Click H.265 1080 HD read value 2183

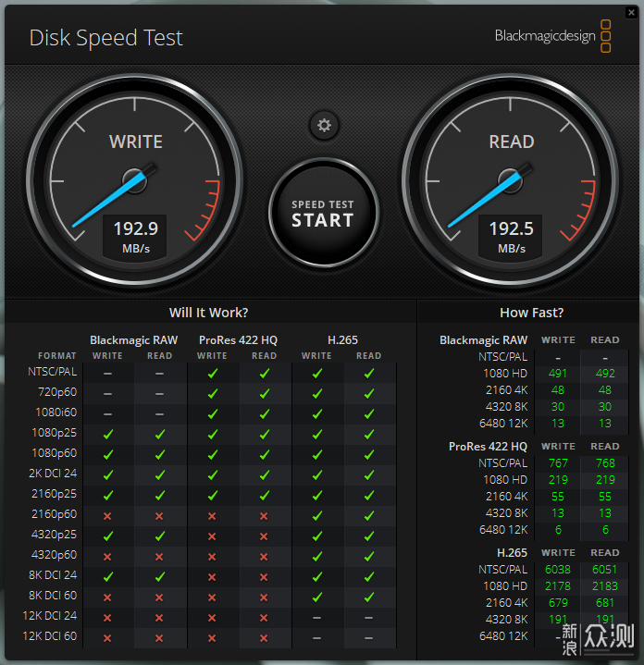tap(605, 586)
